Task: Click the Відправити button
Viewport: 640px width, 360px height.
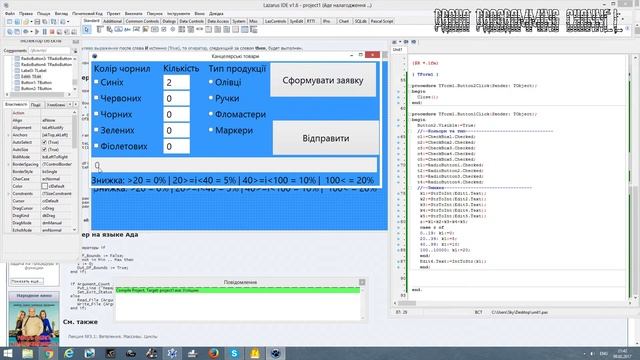Action: [326, 138]
